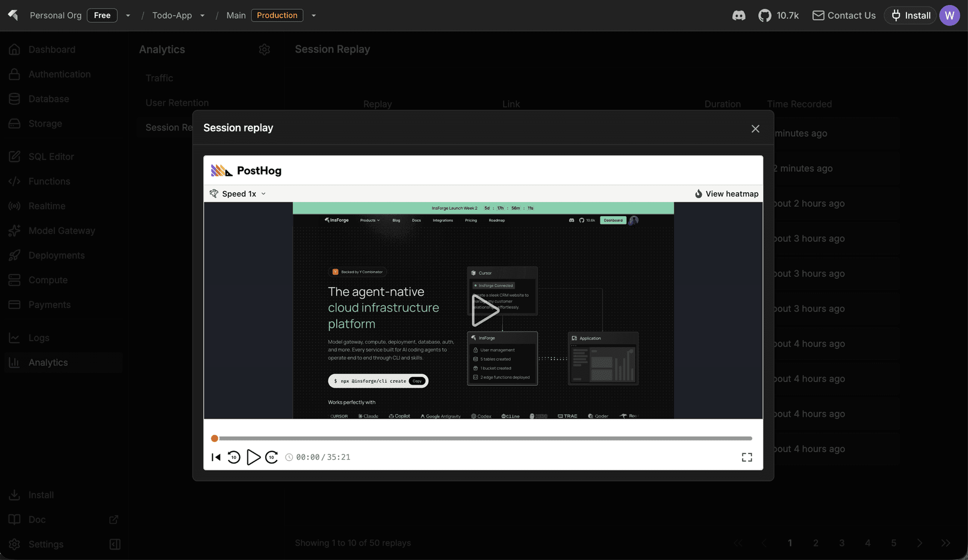Click the Session Replay page heading

tap(332, 49)
